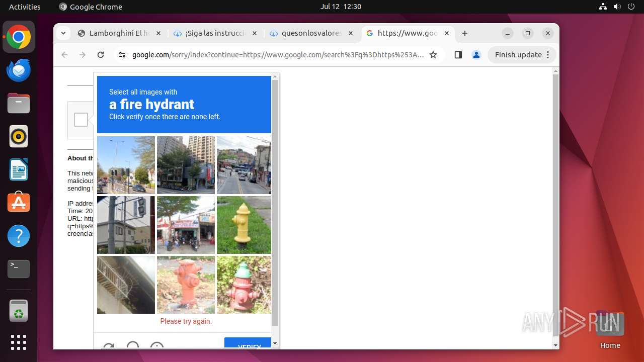Image resolution: width=644 pixels, height=362 pixels.
Task: Go forward in browser history
Action: coord(83,55)
